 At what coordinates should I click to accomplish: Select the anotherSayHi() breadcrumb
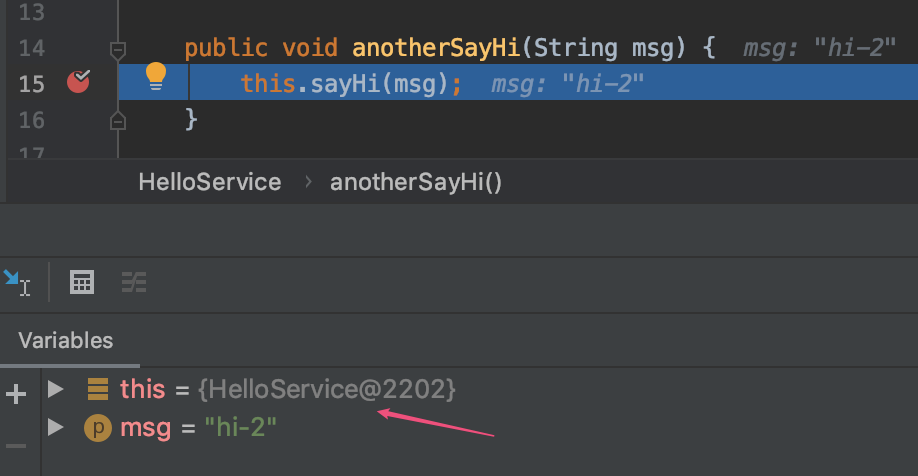tap(416, 182)
